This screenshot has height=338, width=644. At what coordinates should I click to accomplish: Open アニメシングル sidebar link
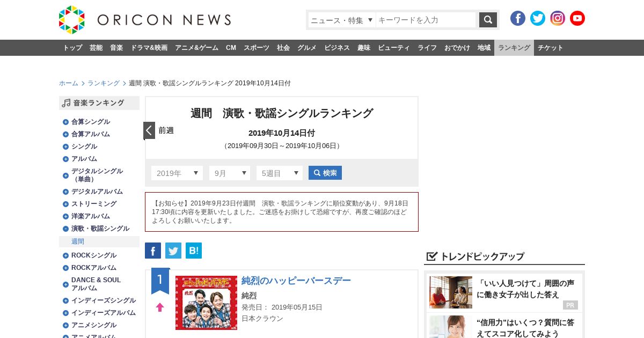coord(94,325)
